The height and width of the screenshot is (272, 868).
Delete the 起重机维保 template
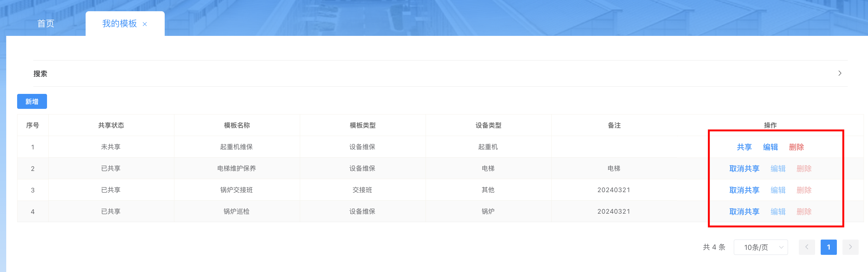pos(796,147)
